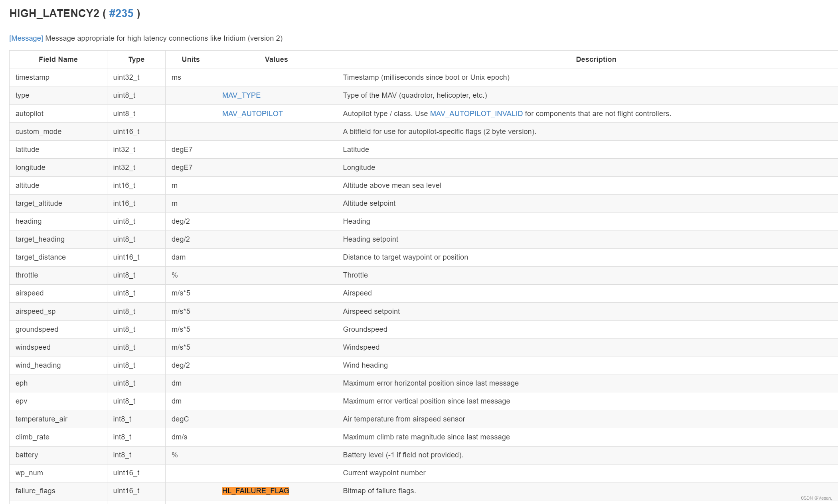The width and height of the screenshot is (838, 504).
Task: Follow the MAV_AUTOPILOT_INVALID link in description
Action: pos(476,114)
